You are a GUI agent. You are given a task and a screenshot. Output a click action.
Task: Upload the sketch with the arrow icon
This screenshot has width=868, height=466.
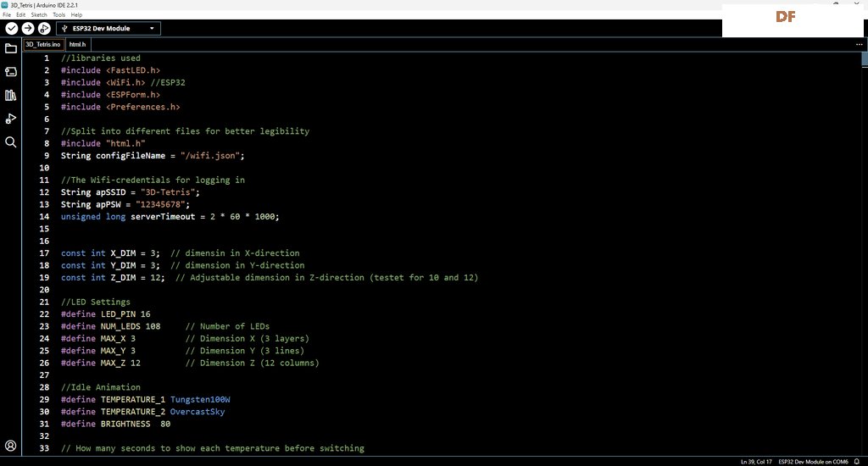(x=28, y=28)
